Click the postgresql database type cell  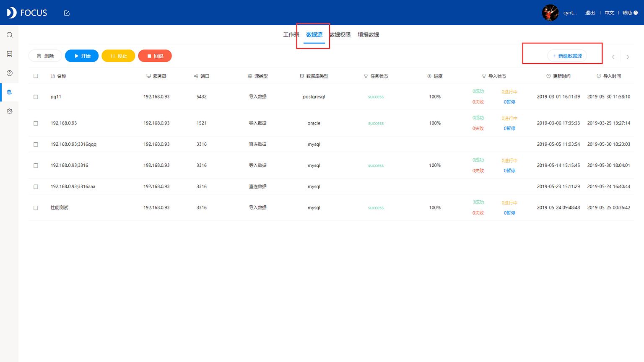[x=314, y=97]
